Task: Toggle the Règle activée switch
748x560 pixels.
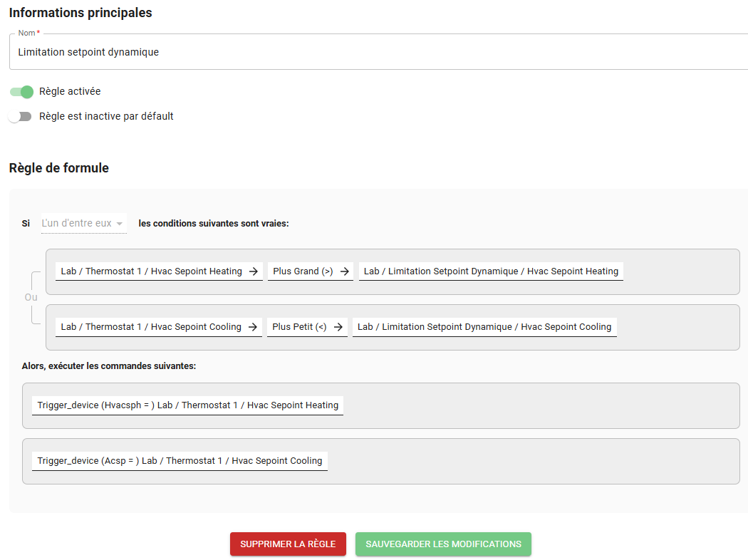Action: tap(21, 92)
